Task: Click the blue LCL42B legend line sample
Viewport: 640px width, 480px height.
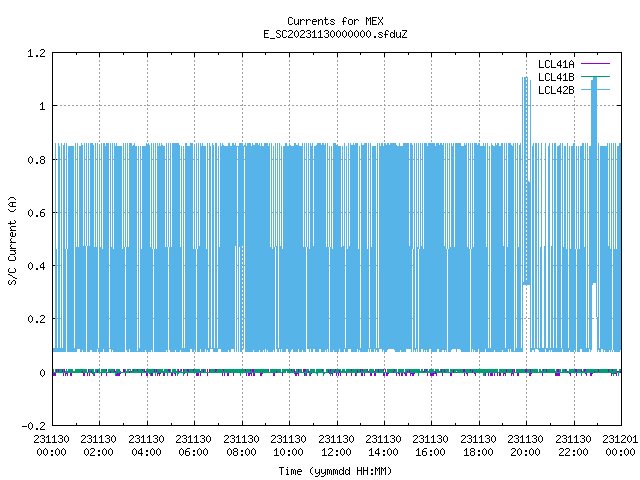Action: click(x=595, y=90)
